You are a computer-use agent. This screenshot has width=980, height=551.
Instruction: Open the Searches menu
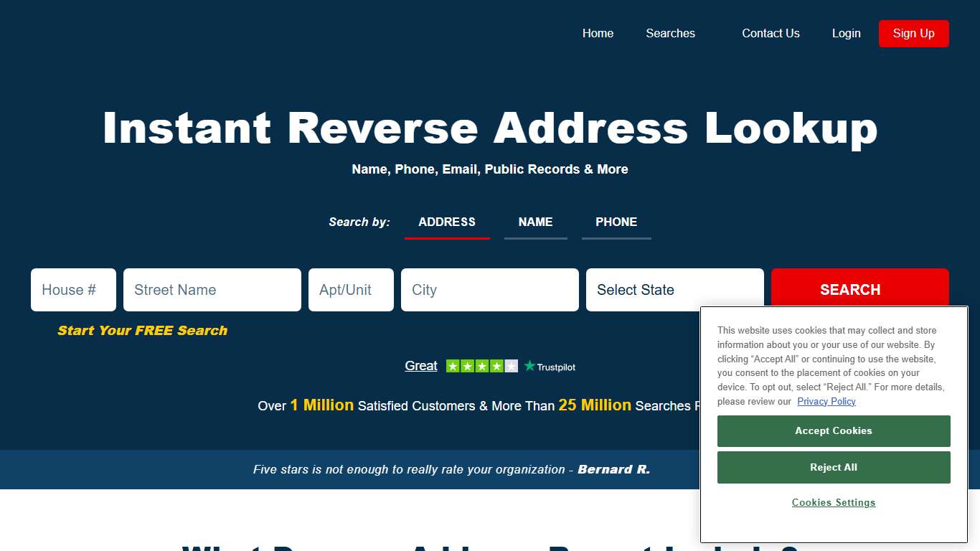670,33
